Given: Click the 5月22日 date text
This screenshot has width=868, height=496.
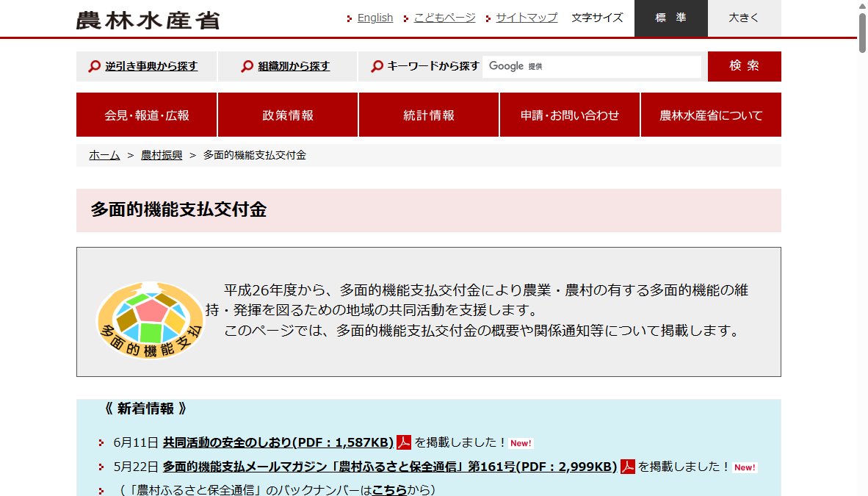Looking at the screenshot, I should click(136, 467).
